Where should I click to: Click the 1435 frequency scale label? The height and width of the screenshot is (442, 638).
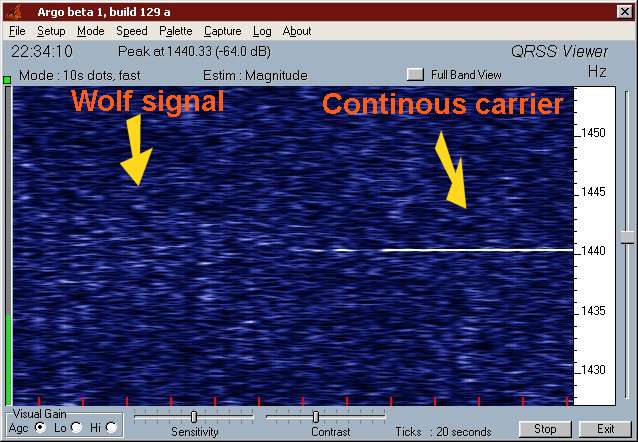593,311
